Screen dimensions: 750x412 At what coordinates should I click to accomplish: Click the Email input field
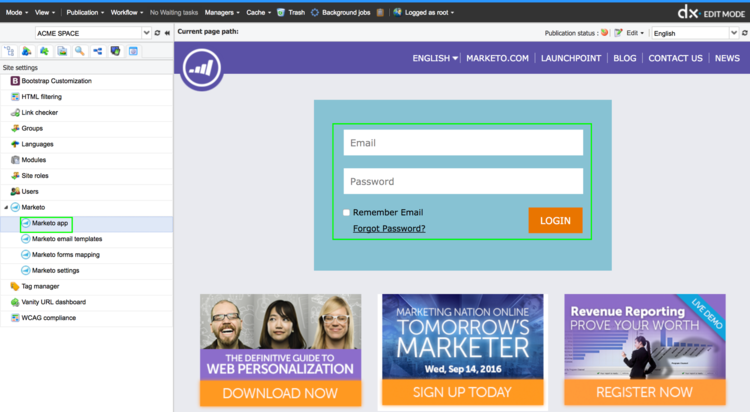pyautogui.click(x=463, y=143)
